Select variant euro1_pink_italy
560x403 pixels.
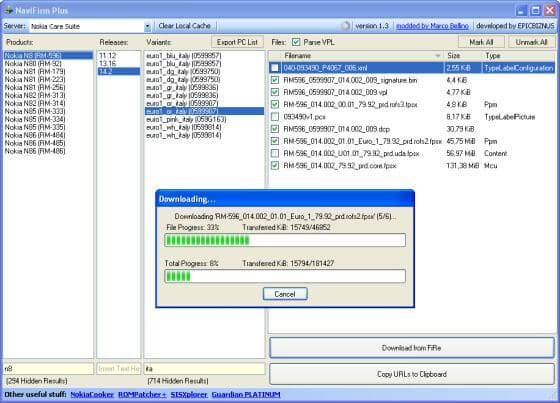coord(204,119)
